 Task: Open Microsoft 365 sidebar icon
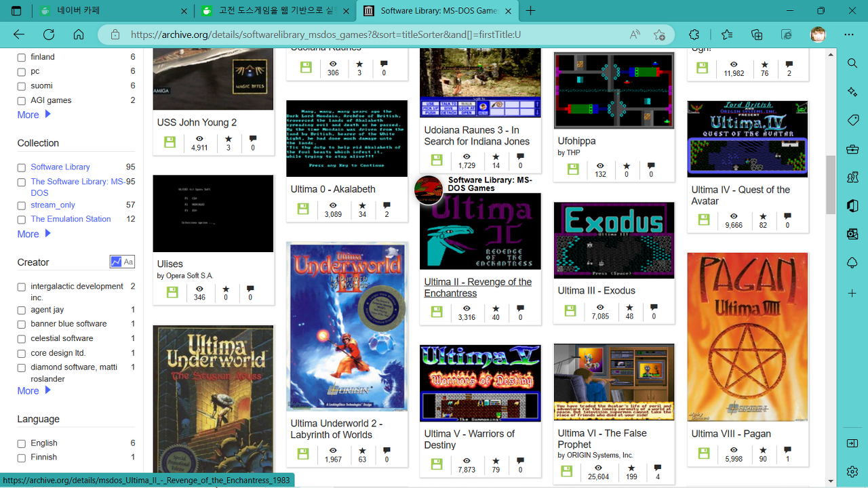852,205
